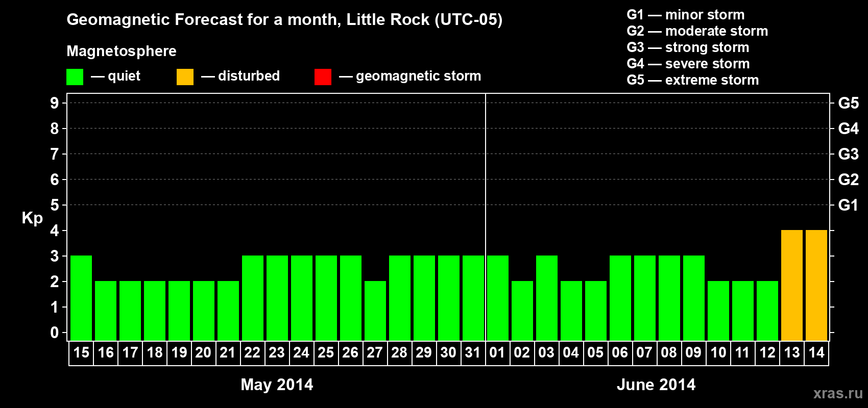Click the green bar for June 01
The width and height of the screenshot is (868, 408).
tap(498, 298)
